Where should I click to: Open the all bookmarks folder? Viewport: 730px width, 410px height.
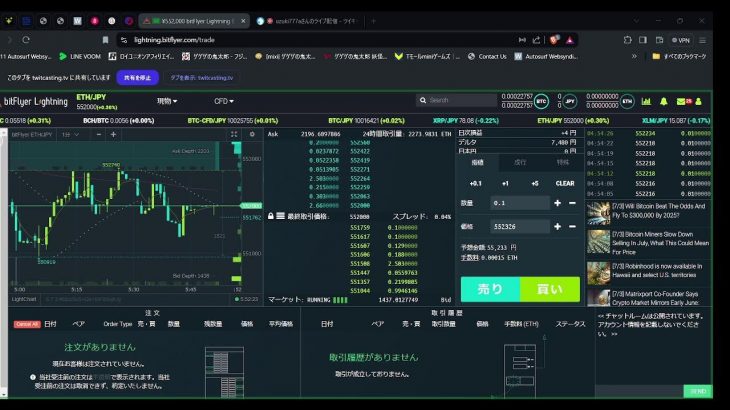679,56
